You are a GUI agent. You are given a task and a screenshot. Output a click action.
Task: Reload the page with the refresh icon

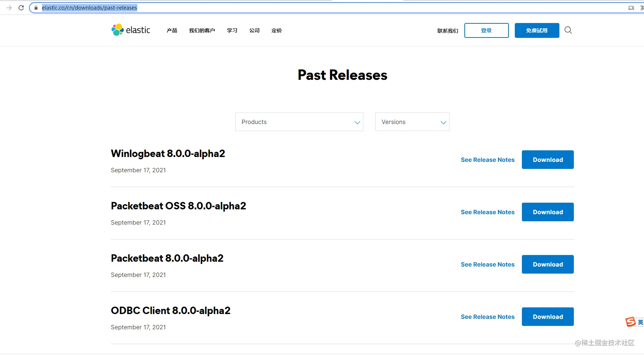pyautogui.click(x=21, y=8)
